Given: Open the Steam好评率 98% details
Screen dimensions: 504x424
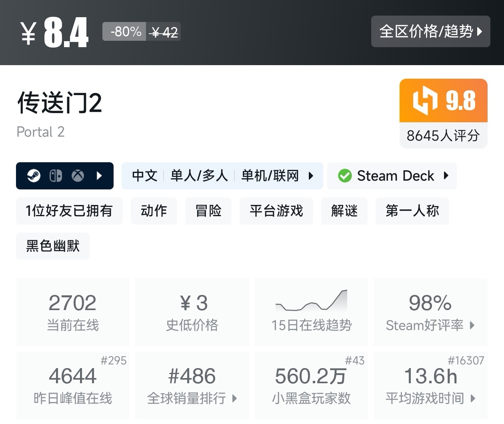Looking at the screenshot, I should (430, 312).
